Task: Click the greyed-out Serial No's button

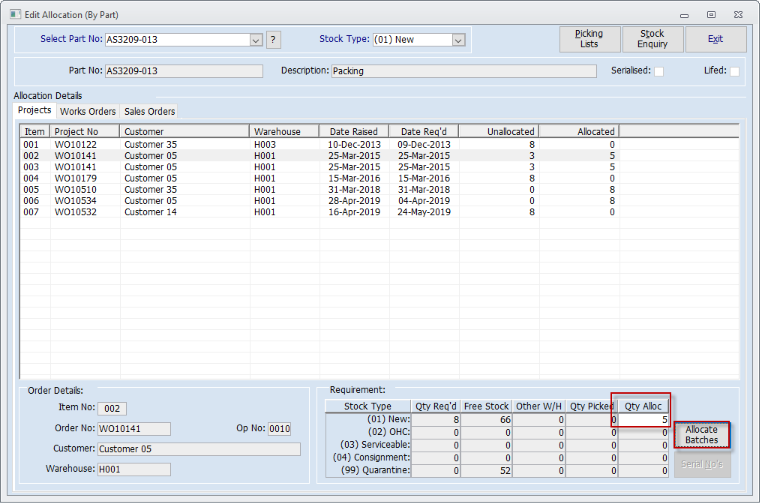Action: pos(702,464)
